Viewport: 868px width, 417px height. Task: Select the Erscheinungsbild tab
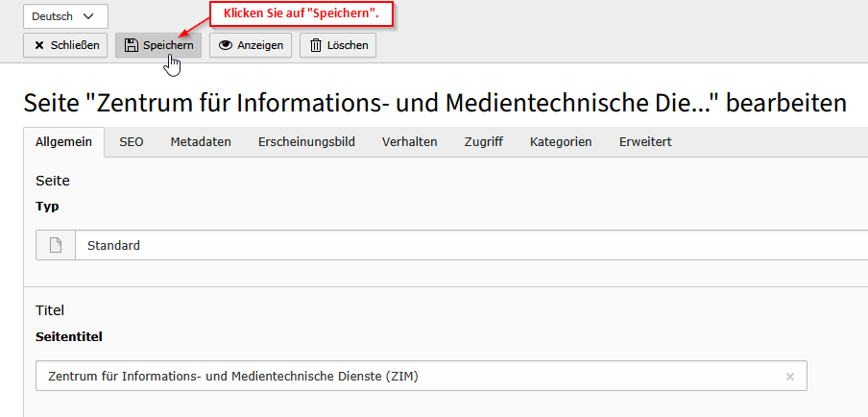click(306, 142)
